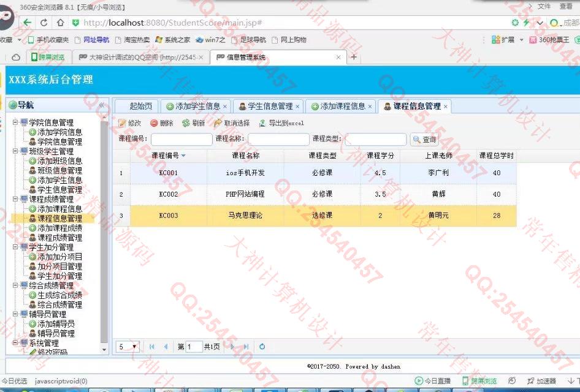Screen dimensions: 580x392
Task: Open the page size dropdown showing 5
Action: pyautogui.click(x=128, y=347)
